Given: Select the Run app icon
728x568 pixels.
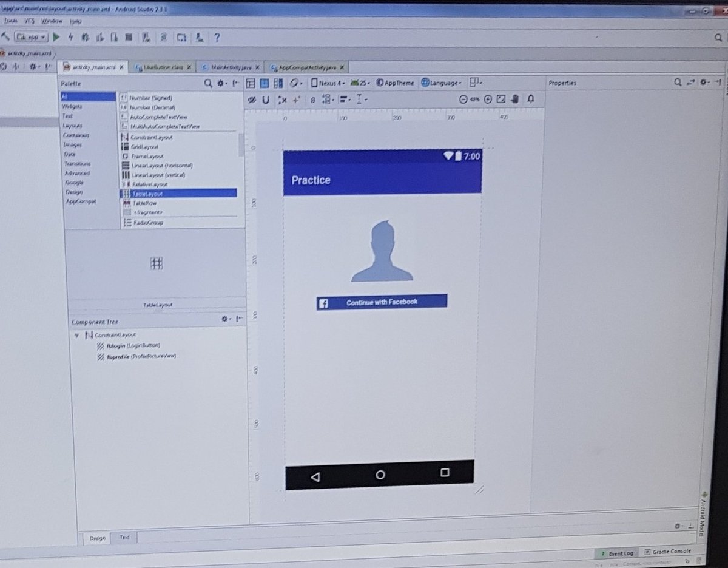Looking at the screenshot, I should click(x=56, y=37).
